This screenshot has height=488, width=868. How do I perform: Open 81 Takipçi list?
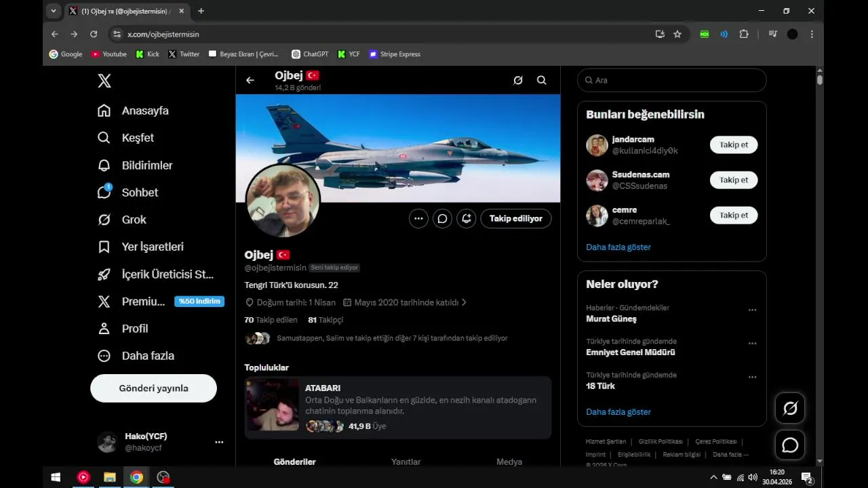pos(325,320)
